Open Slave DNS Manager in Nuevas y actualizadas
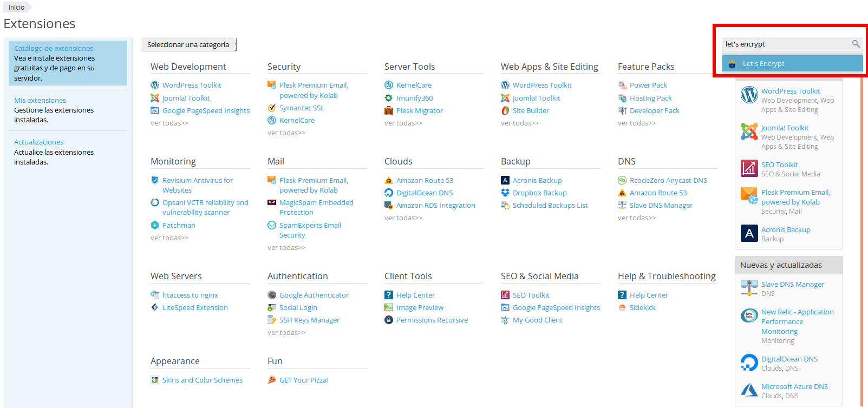868x408 pixels. click(x=793, y=284)
